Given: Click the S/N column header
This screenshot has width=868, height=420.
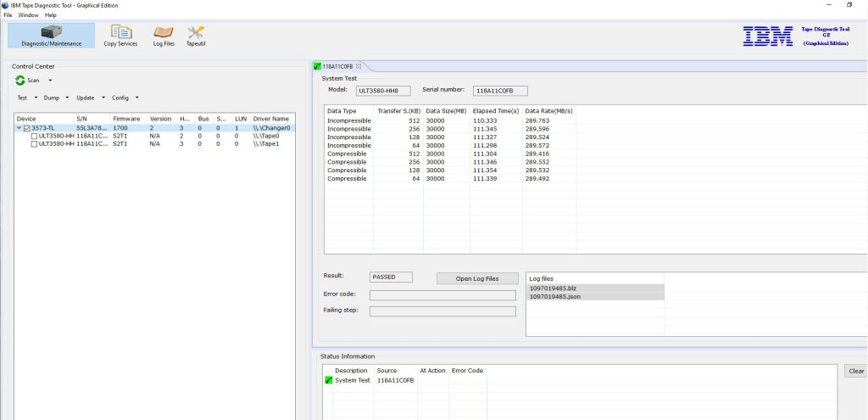Looking at the screenshot, I should pyautogui.click(x=92, y=119).
